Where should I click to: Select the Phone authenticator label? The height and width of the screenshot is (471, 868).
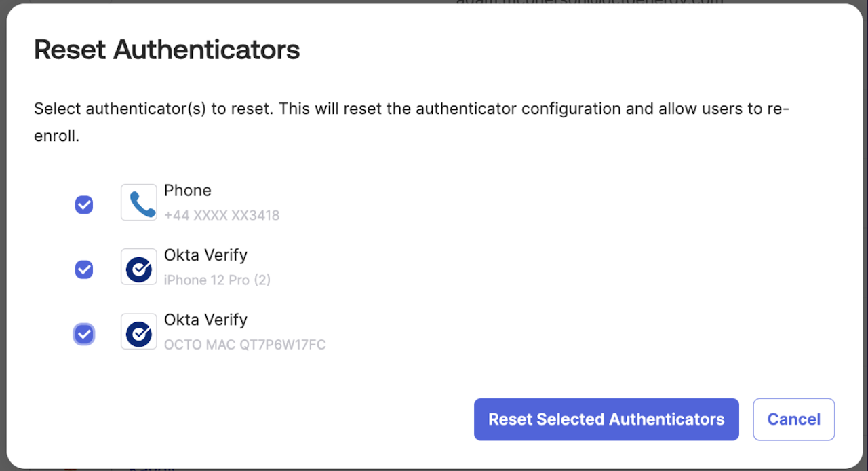coord(188,191)
